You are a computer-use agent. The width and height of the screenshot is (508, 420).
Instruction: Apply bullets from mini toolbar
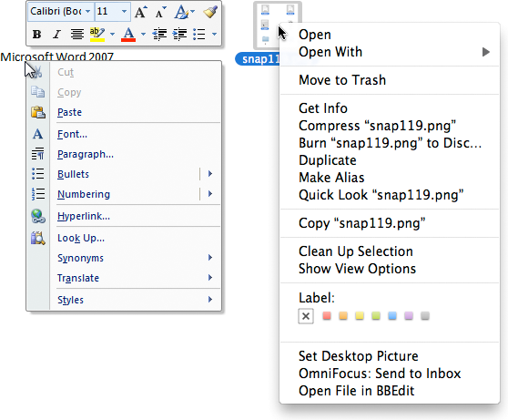click(199, 34)
